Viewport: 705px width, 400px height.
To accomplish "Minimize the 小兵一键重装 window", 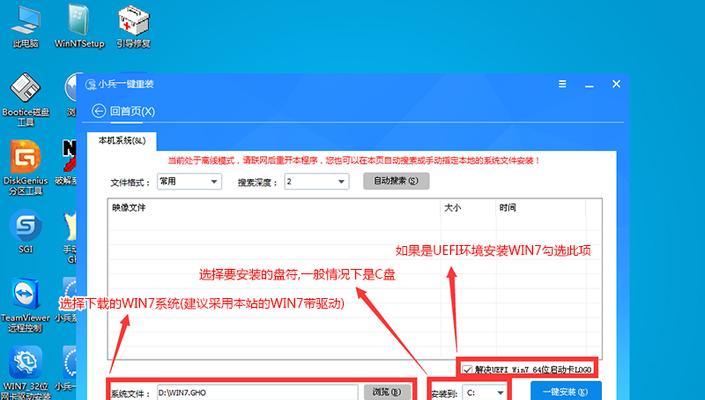I will point(589,84).
